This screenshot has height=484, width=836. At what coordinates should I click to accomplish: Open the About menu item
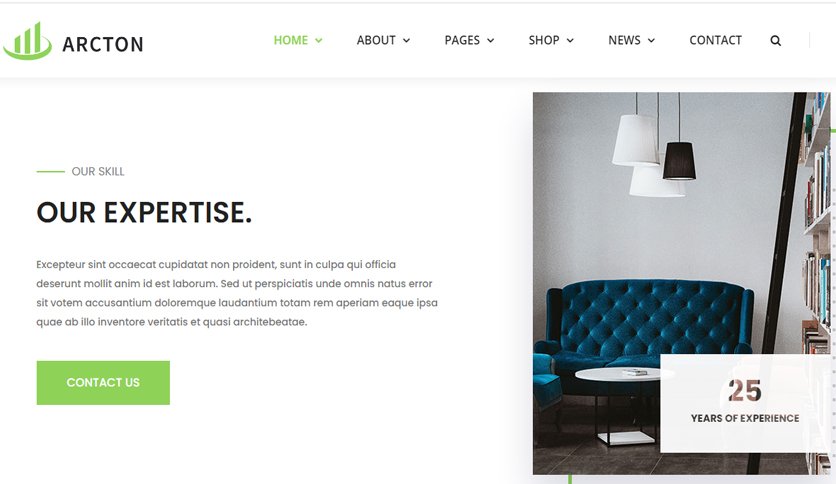[376, 41]
